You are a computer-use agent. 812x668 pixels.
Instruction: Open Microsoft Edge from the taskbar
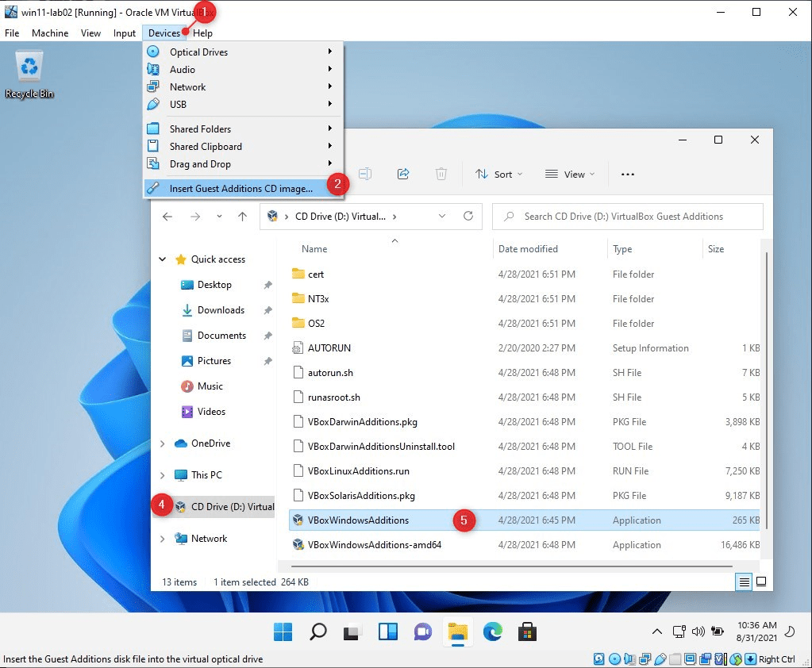click(494, 632)
